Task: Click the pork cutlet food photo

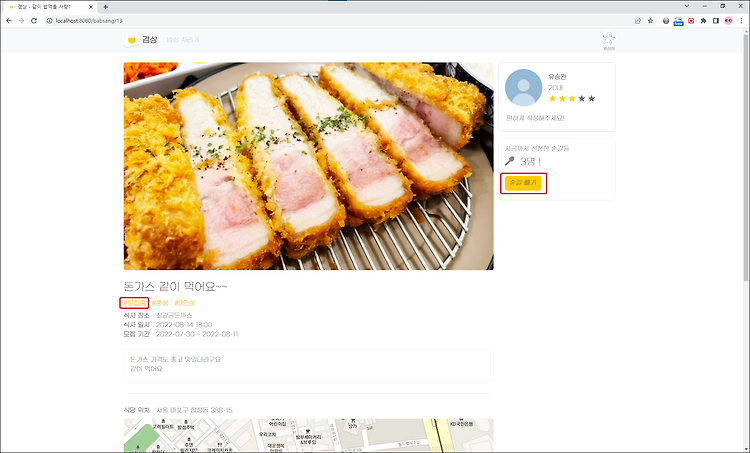Action: pos(309,166)
